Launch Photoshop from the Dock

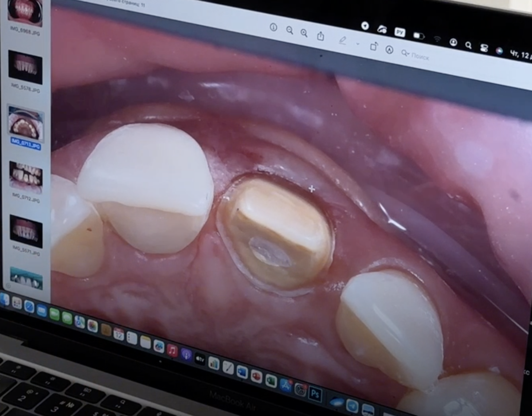point(315,394)
